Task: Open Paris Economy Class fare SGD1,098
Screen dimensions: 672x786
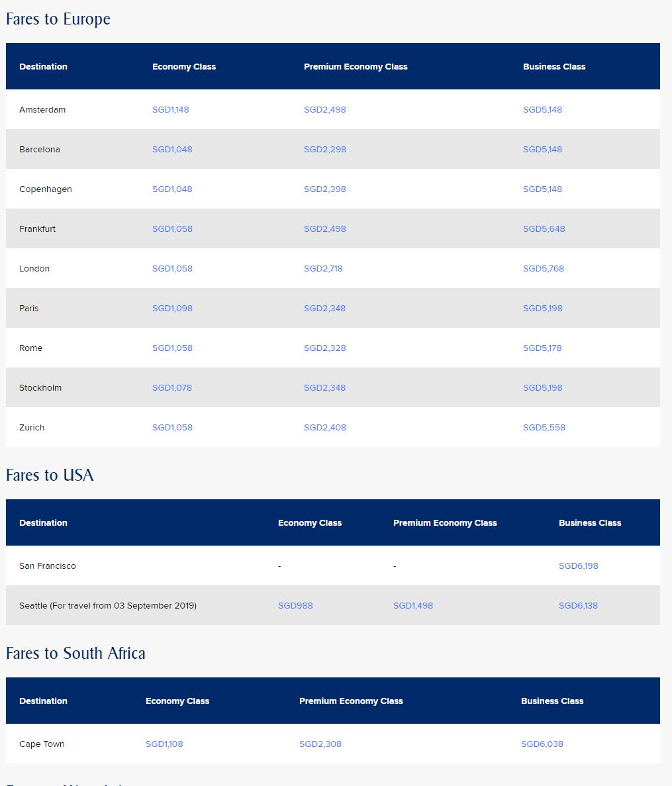Action: [172, 309]
